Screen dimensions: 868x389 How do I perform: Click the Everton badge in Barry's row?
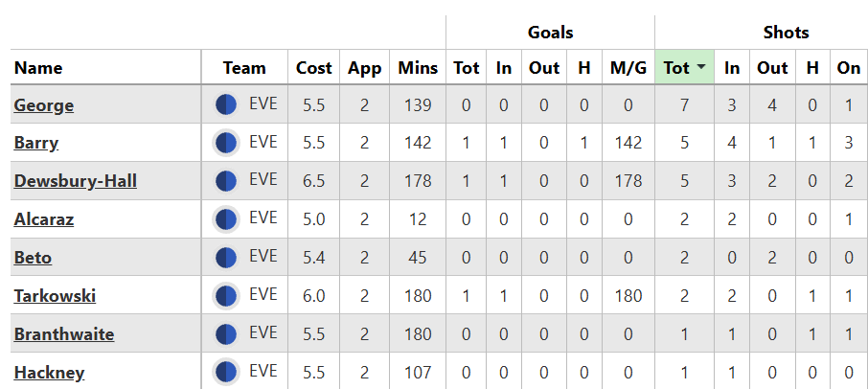coord(226,143)
